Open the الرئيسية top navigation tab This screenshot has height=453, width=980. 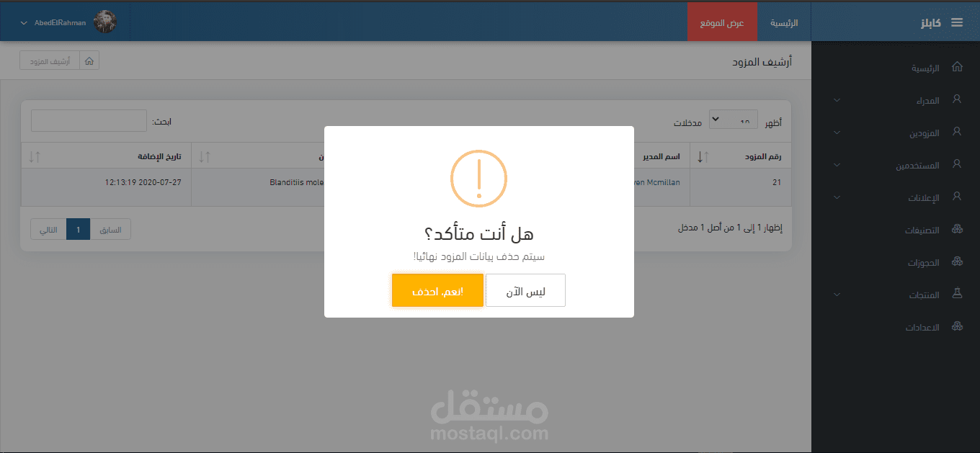[784, 22]
